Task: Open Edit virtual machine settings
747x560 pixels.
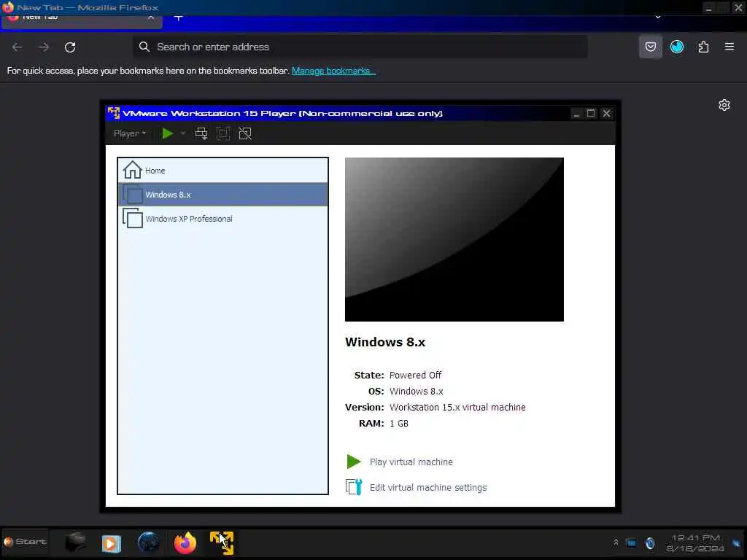Action: [x=427, y=488]
